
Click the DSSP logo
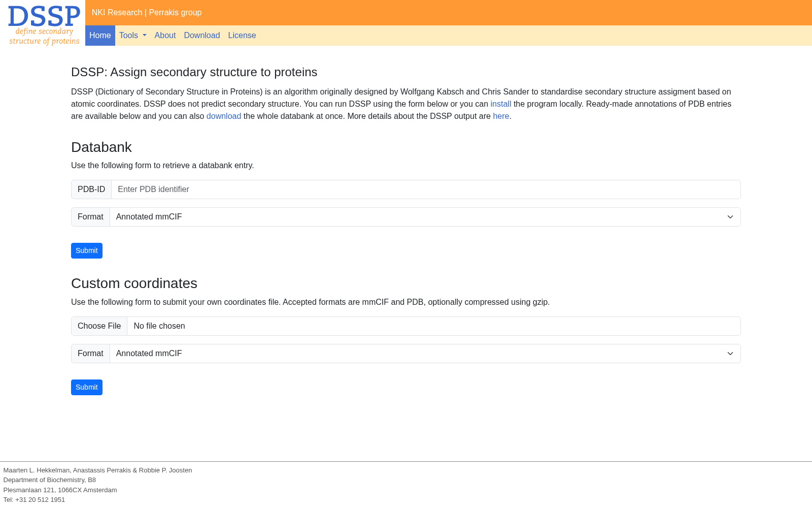[44, 25]
